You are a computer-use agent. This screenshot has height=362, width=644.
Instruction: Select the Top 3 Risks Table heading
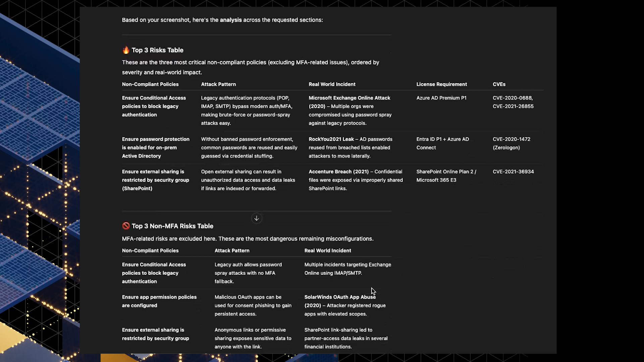click(x=157, y=50)
